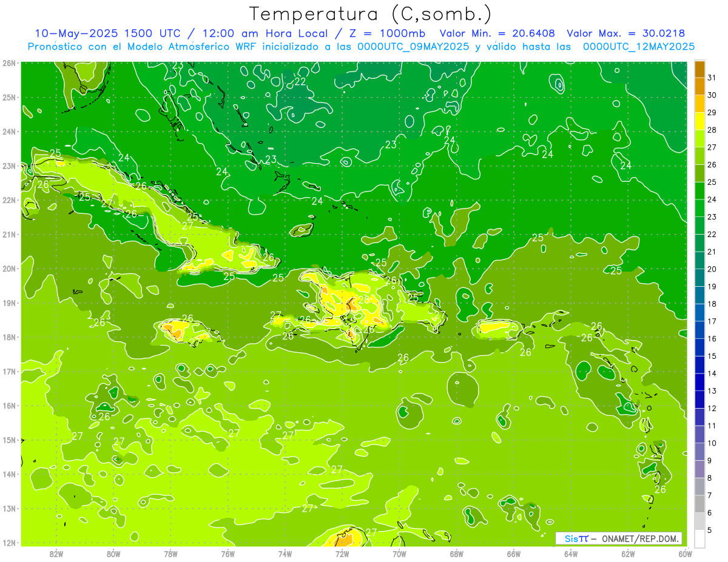Image resolution: width=728 pixels, height=562 pixels.
Task: Click the green legend swatch between 23 and 24
Action: pyautogui.click(x=699, y=208)
